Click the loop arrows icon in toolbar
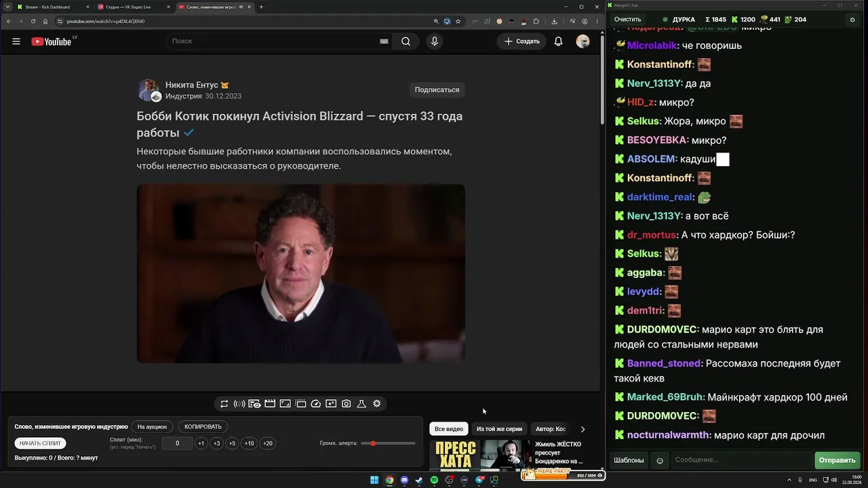This screenshot has width=868, height=488. [224, 404]
